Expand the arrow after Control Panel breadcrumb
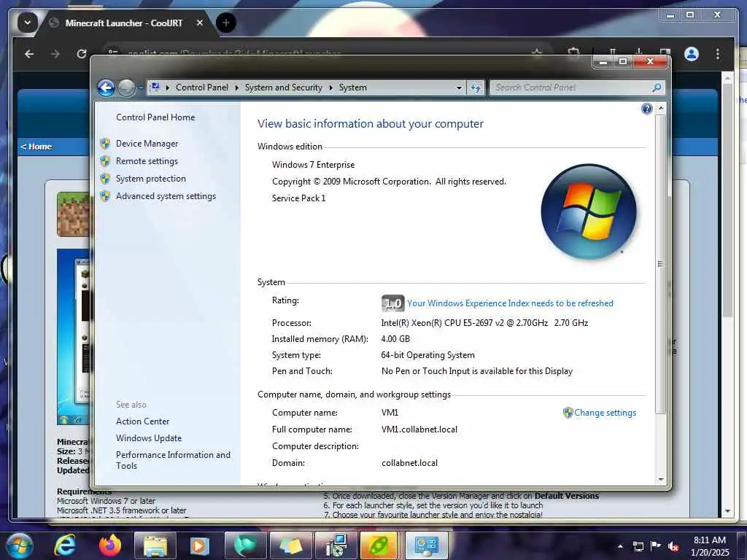 [x=237, y=87]
